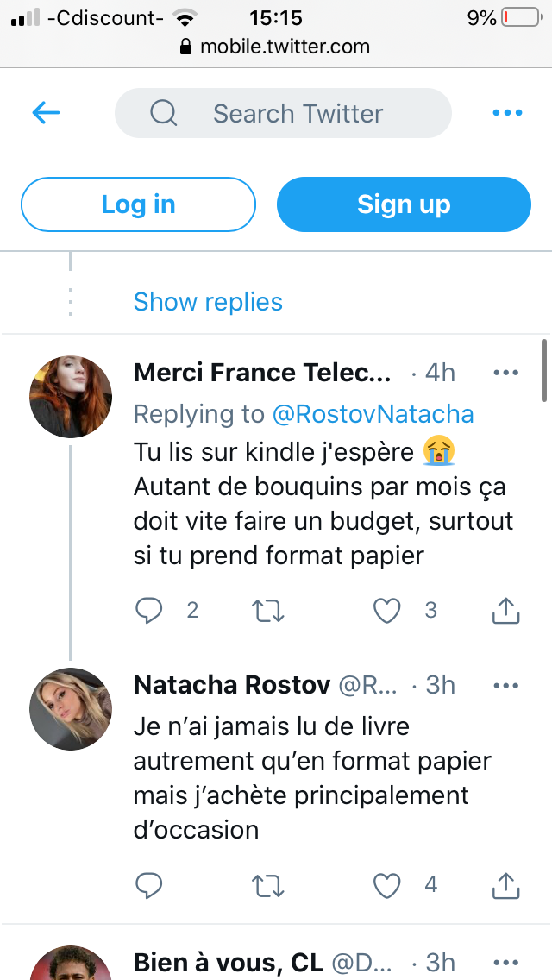Reply to Natacha Rostov's tweet

149,885
